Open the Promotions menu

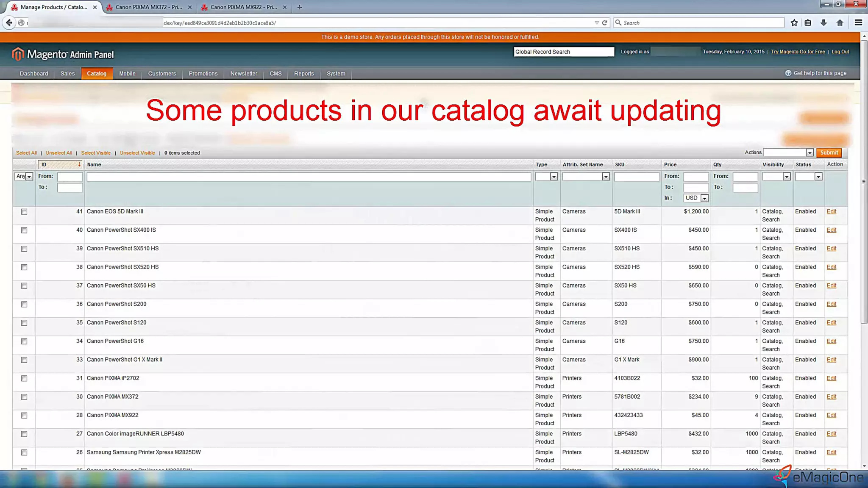tap(203, 74)
